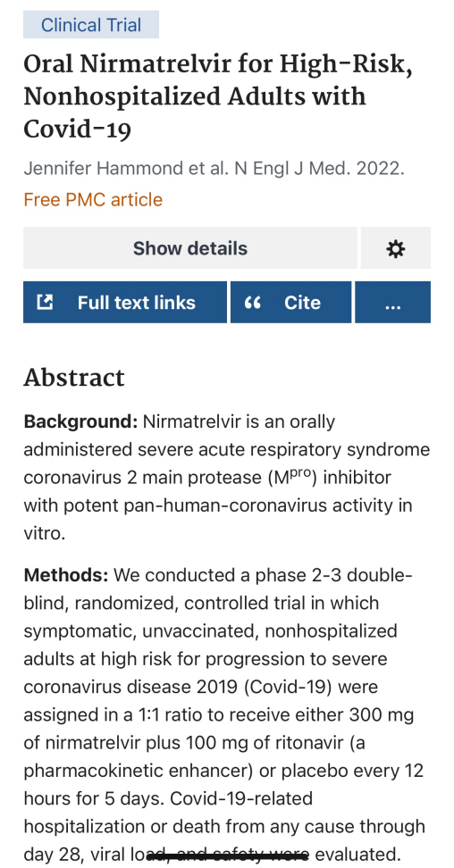Open more actions with the ellipsis button

tap(392, 302)
